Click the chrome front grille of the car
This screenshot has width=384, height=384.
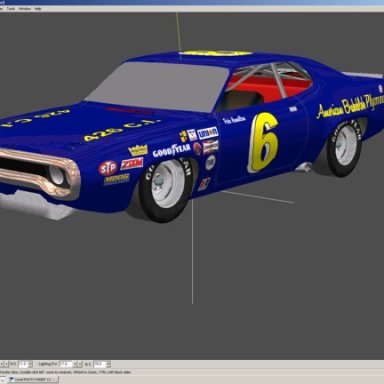[x=37, y=173]
